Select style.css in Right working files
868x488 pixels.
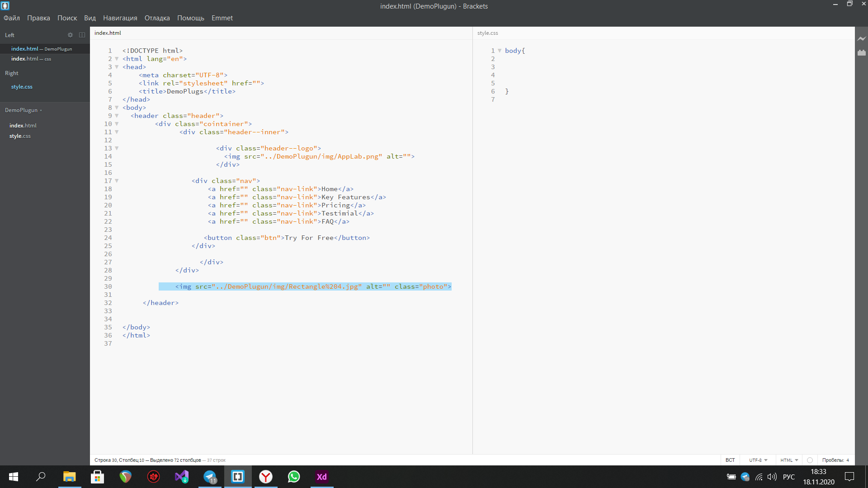22,87
